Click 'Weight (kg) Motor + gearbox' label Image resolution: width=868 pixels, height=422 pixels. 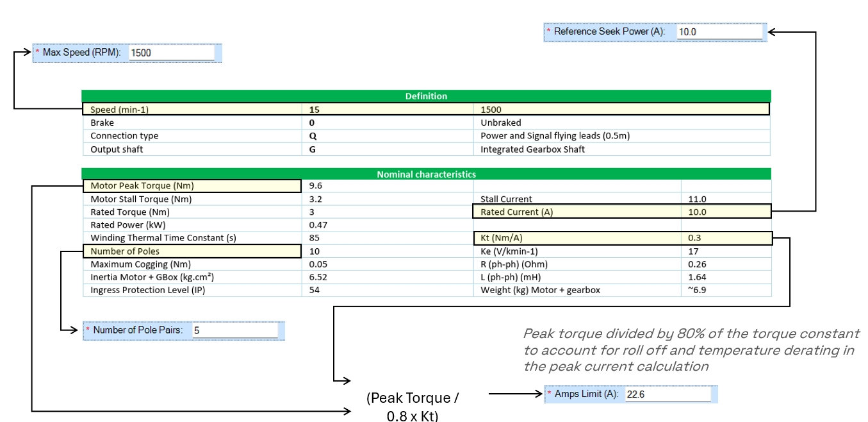click(541, 290)
